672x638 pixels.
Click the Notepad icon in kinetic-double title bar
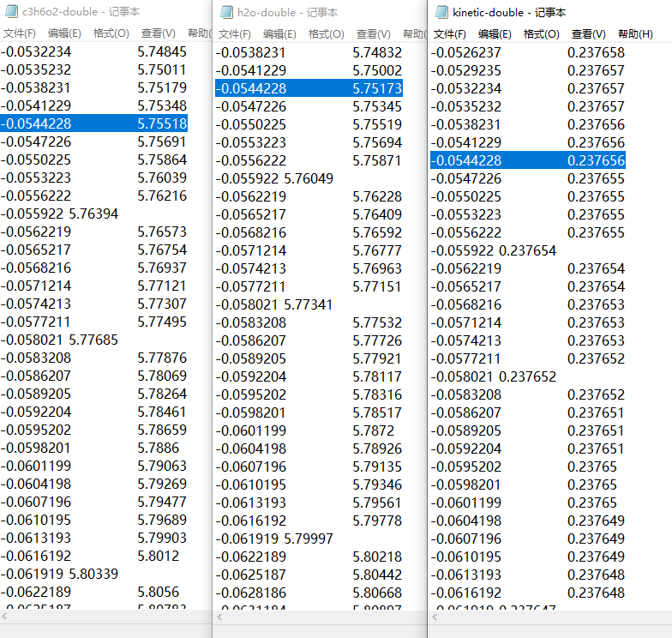tap(441, 12)
